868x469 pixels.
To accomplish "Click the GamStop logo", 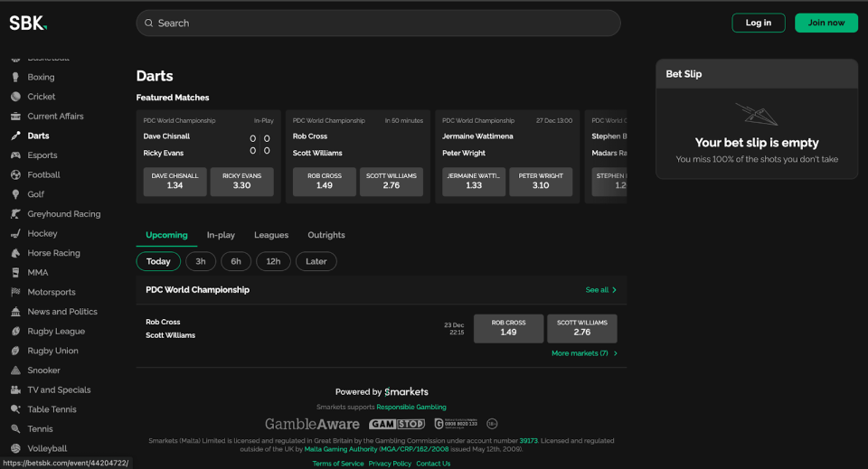I will tap(397, 424).
